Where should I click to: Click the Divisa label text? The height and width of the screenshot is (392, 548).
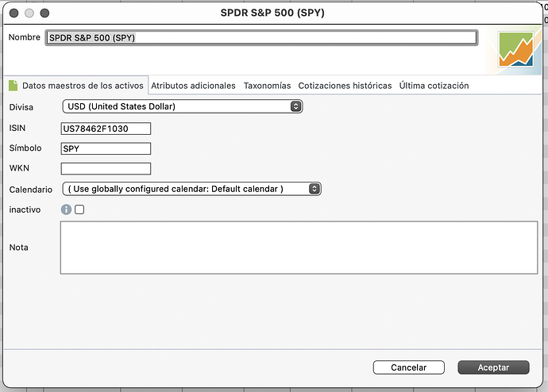pos(21,107)
